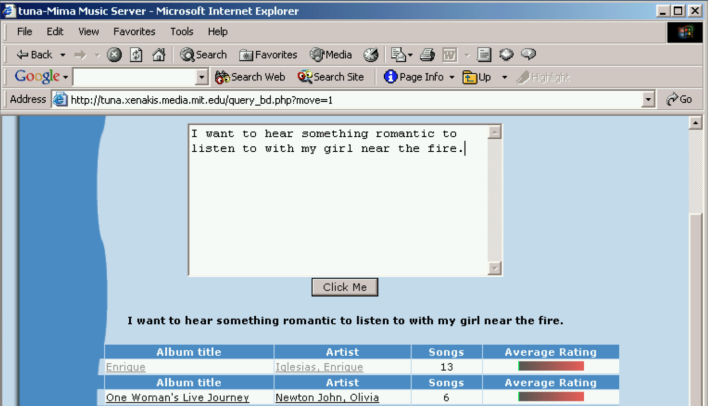Click the History icon
The height and width of the screenshot is (406, 708).
coord(371,55)
